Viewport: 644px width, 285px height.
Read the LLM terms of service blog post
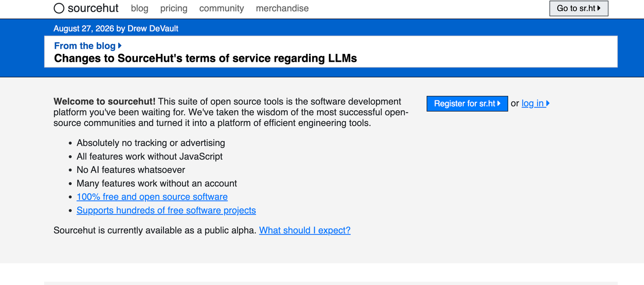click(205, 58)
